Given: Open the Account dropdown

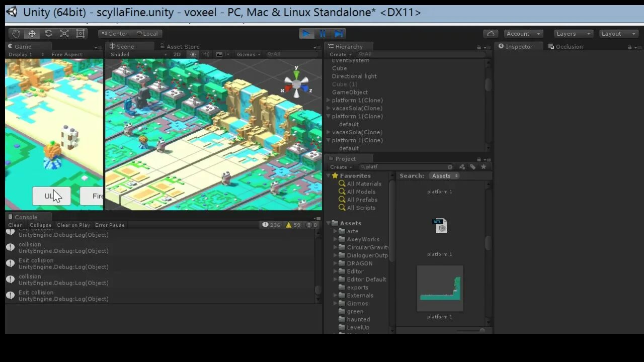Looking at the screenshot, I should click(523, 34).
